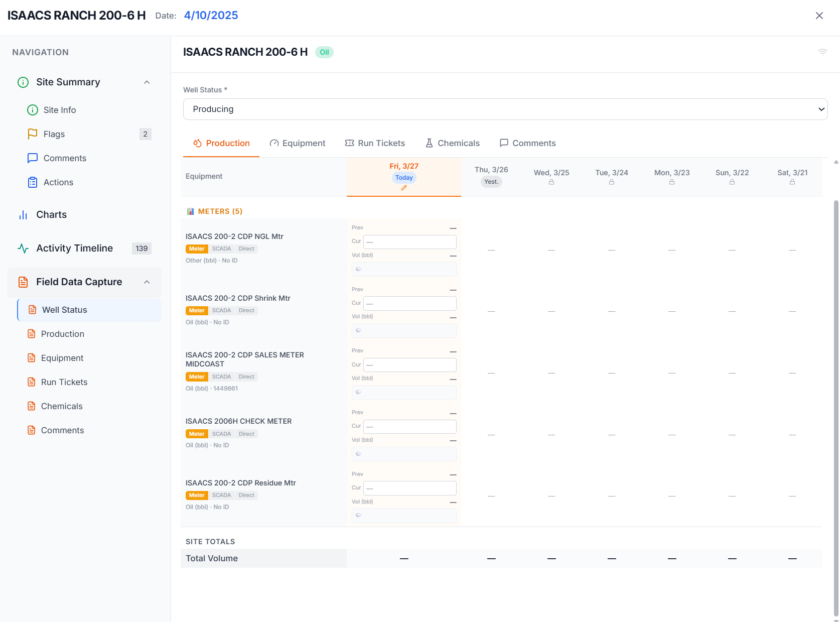Viewport: 840px width, 622px height.
Task: Click the lock icon under Wed, 3/25
Action: (551, 182)
